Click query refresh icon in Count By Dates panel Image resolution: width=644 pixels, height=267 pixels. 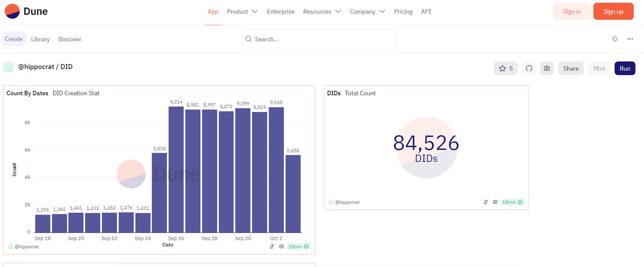273,247
